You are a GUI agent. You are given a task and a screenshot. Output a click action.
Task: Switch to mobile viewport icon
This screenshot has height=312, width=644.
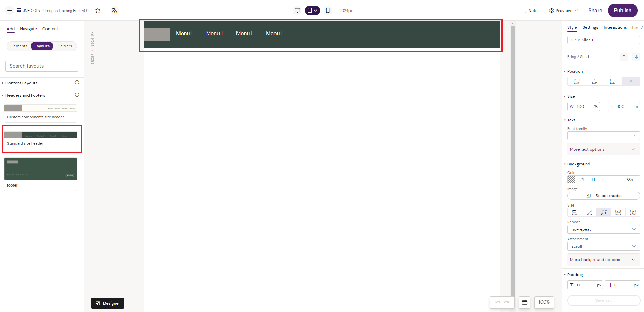point(328,11)
